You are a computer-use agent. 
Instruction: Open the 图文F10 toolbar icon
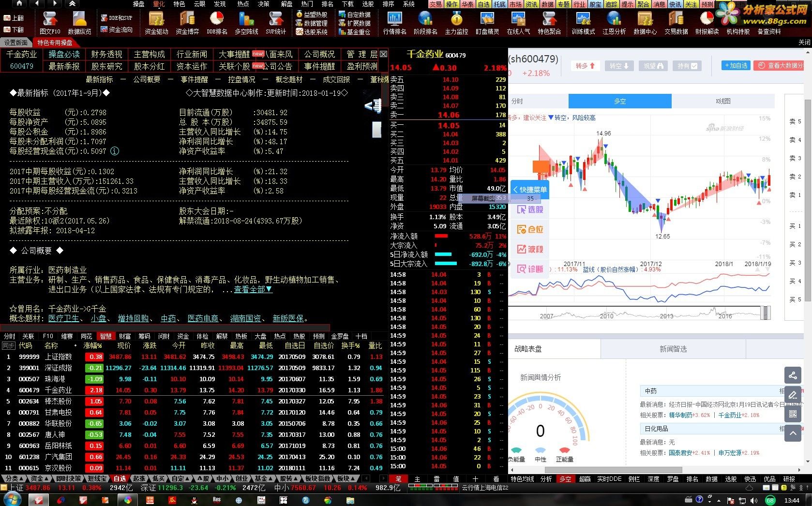50,22
